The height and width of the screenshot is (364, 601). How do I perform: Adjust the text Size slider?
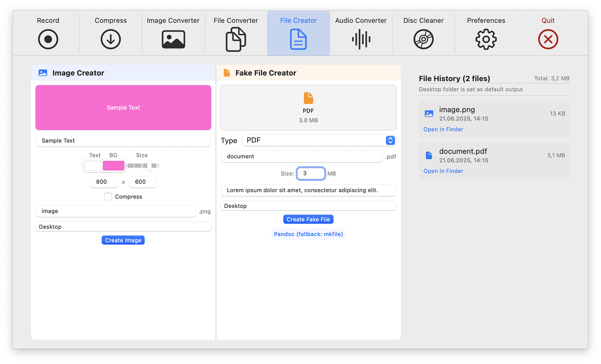pos(142,166)
